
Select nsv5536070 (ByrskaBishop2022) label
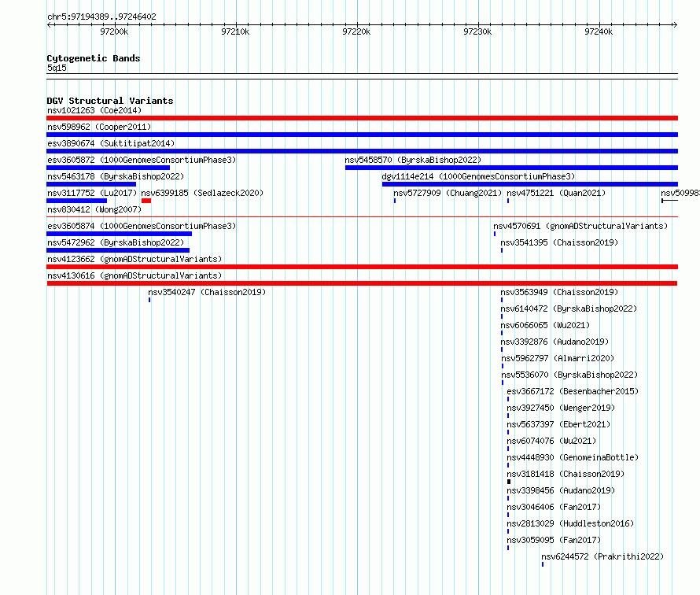point(569,375)
